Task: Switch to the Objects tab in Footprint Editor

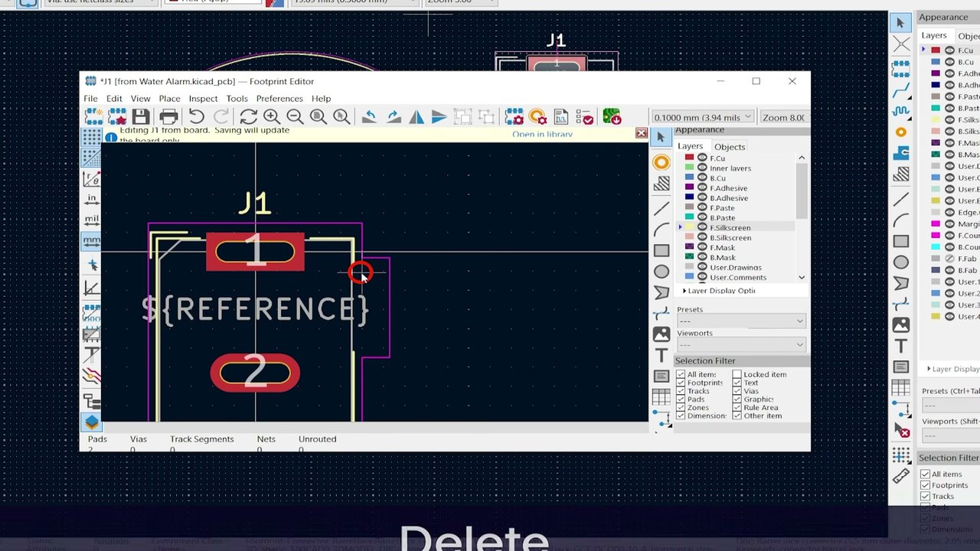Action: click(729, 147)
